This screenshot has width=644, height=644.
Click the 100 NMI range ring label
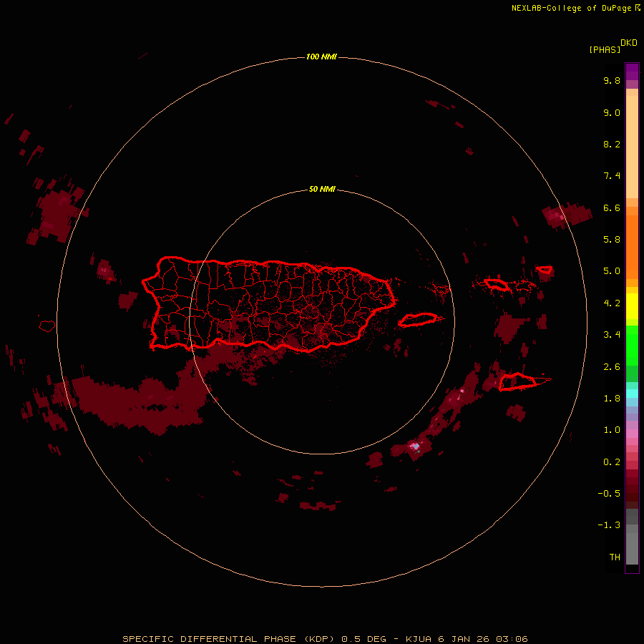(321, 57)
